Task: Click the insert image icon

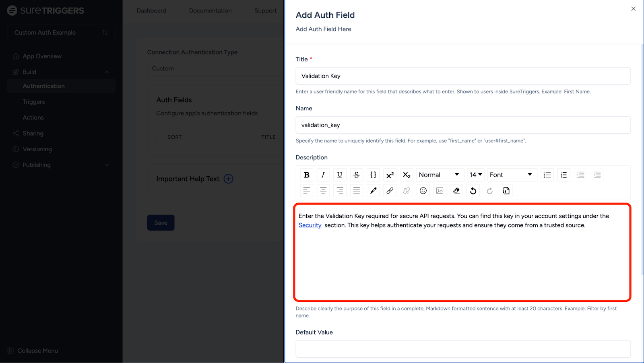Action: coord(440,191)
